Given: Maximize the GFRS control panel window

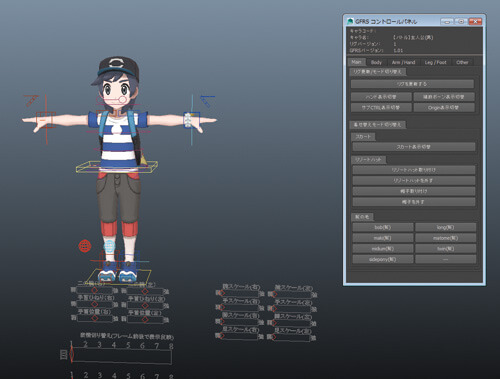Looking at the screenshot, I should (461, 22).
